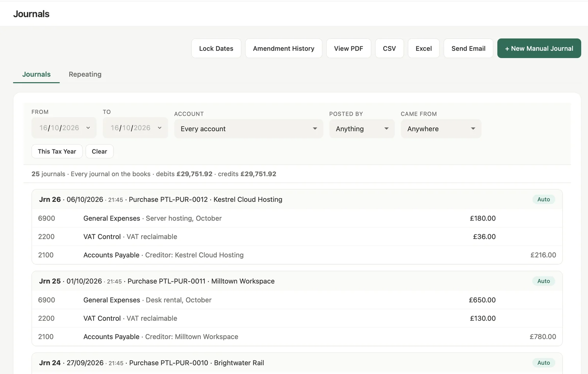The width and height of the screenshot is (588, 374).
Task: Open the Lock Dates dialog
Action: coord(216,48)
